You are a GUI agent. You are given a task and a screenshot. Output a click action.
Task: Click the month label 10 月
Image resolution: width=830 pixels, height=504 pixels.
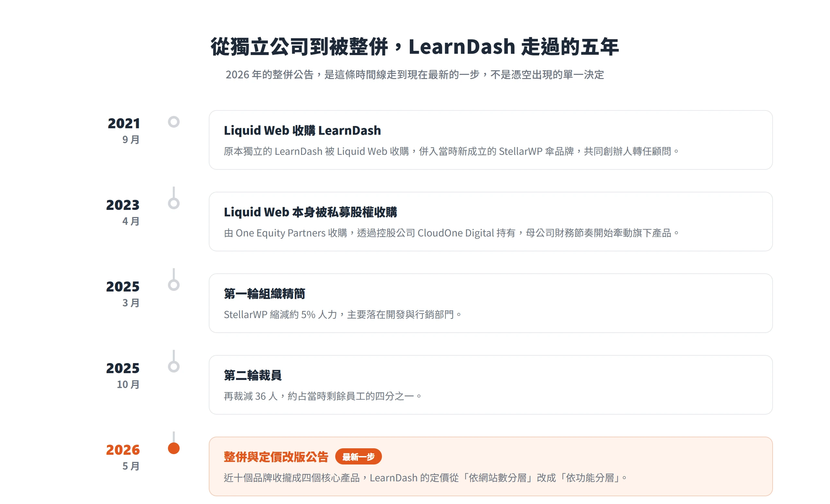click(128, 384)
